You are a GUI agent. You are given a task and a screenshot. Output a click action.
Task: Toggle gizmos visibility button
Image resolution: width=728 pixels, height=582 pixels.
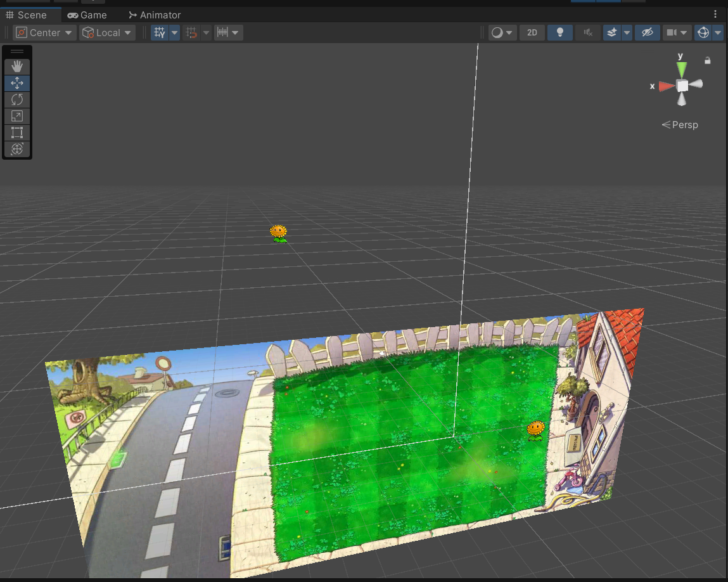tap(703, 32)
